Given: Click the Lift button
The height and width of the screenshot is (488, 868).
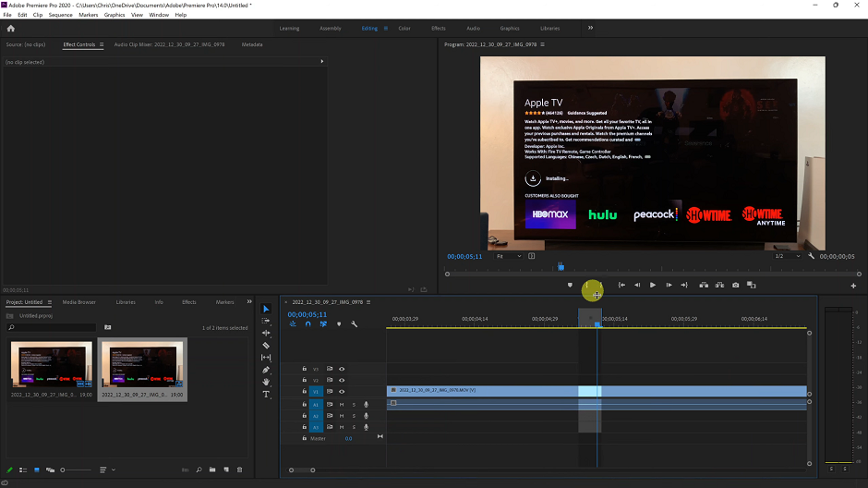Looking at the screenshot, I should coord(704,286).
